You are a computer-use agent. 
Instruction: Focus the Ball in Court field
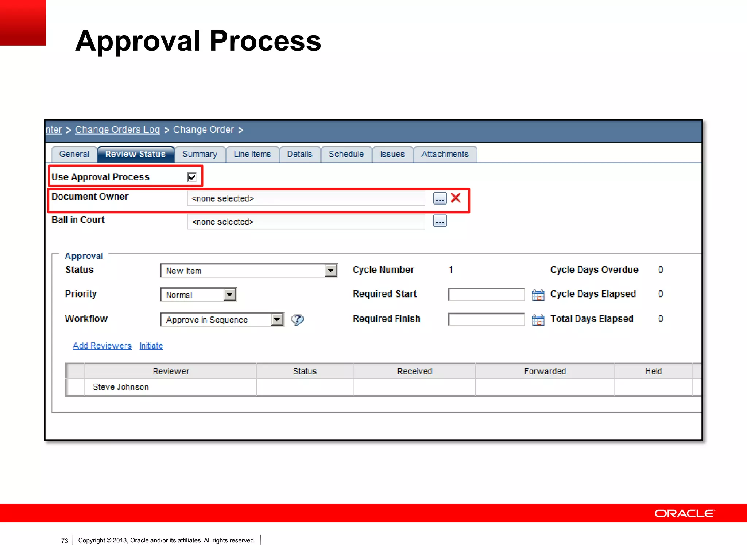coord(306,222)
